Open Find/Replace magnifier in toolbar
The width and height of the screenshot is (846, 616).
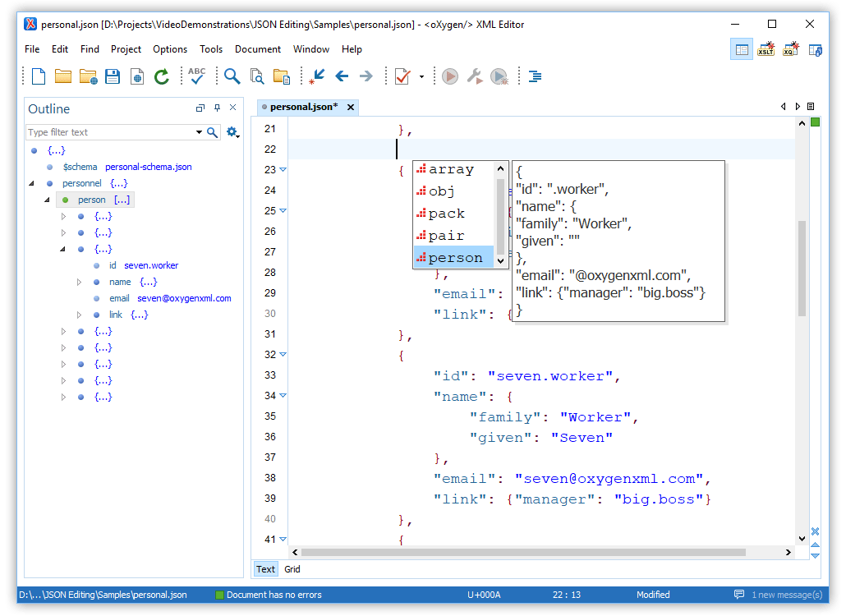tap(232, 76)
